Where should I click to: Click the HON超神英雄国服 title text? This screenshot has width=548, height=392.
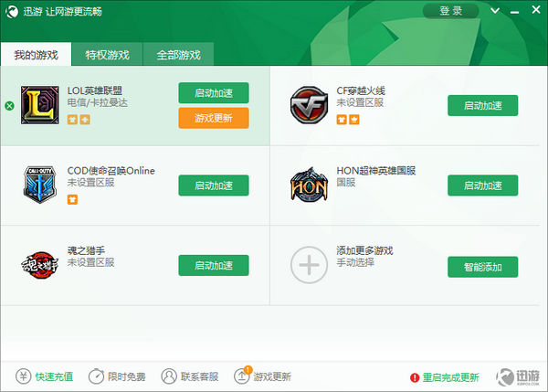376,171
